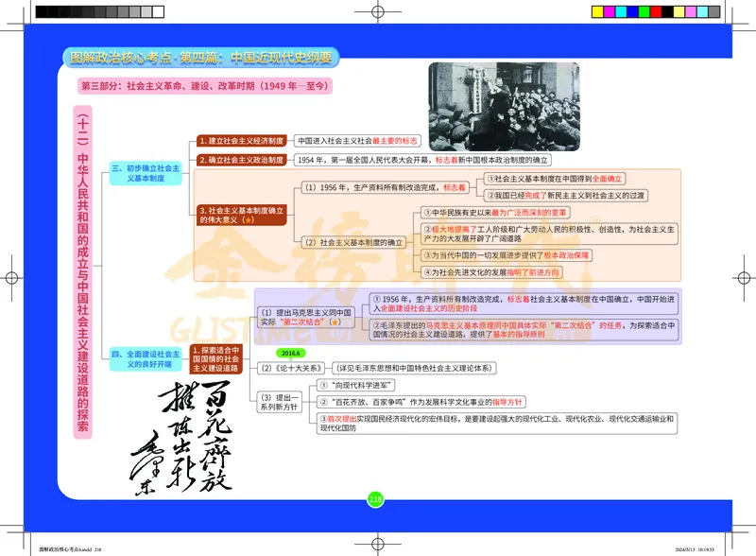Click circled ② on "百花齐放、百家争鸣" line
Screen dimensions: 756x556
(x=326, y=400)
